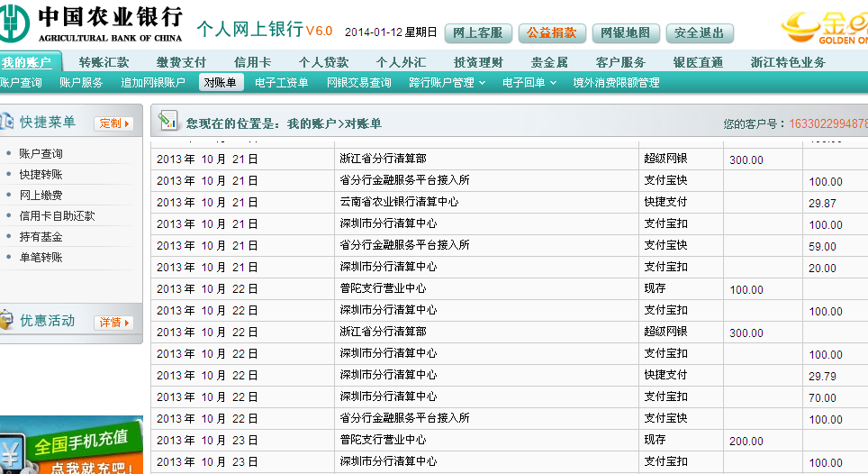The height and width of the screenshot is (474, 868).
Task: Click the location breadcrumb chart icon
Action: click(167, 122)
